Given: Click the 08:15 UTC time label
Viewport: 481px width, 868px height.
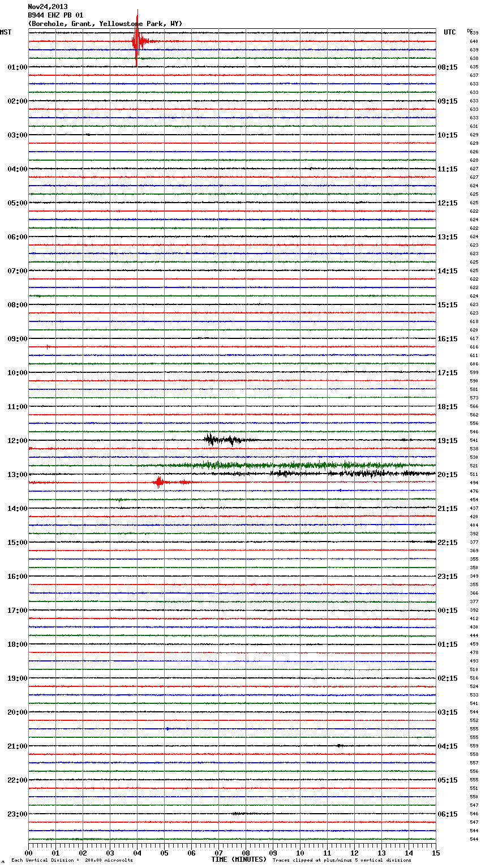Looking at the screenshot, I should coord(448,67).
